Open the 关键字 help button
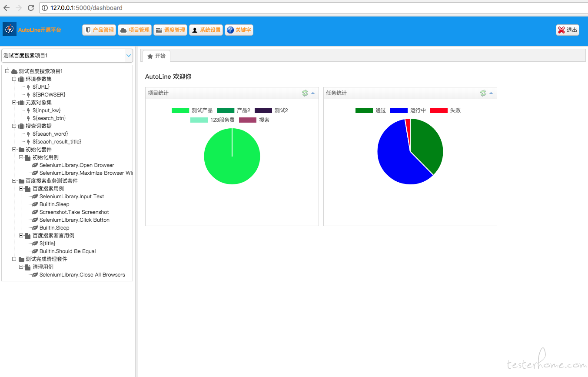 pos(239,30)
